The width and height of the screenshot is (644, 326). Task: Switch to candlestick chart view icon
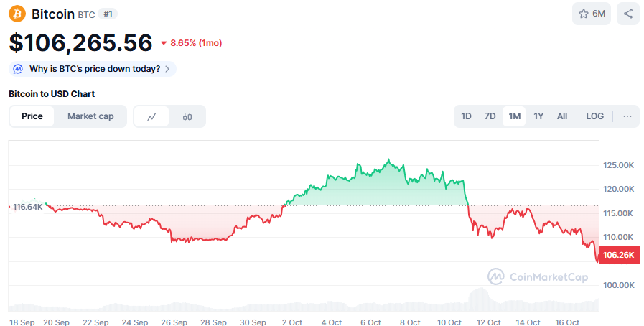187,116
